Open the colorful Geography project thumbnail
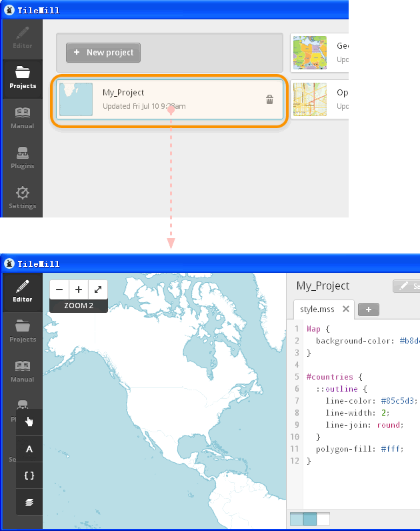The height and width of the screenshot is (531, 420). tap(310, 53)
